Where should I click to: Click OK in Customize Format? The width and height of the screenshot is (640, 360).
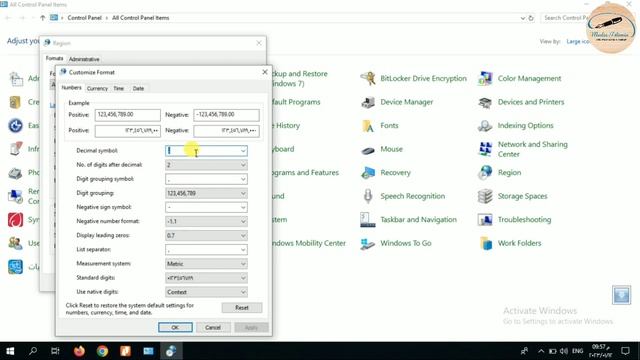175,327
